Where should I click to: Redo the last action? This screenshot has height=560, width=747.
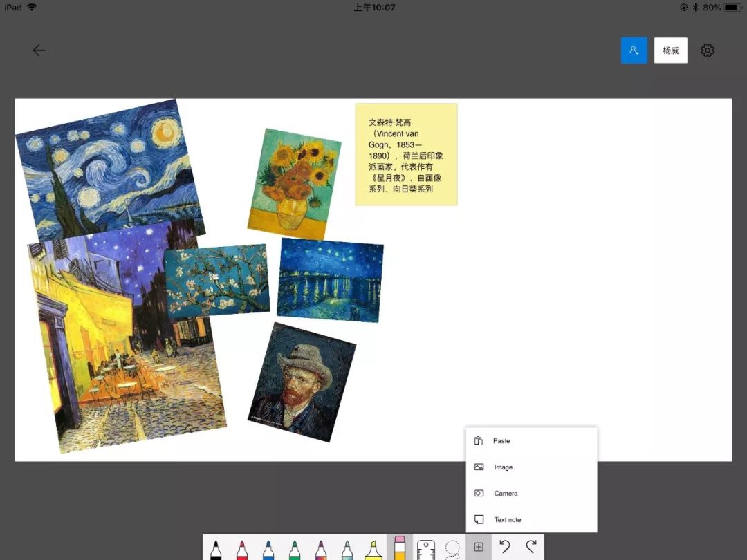point(531,546)
